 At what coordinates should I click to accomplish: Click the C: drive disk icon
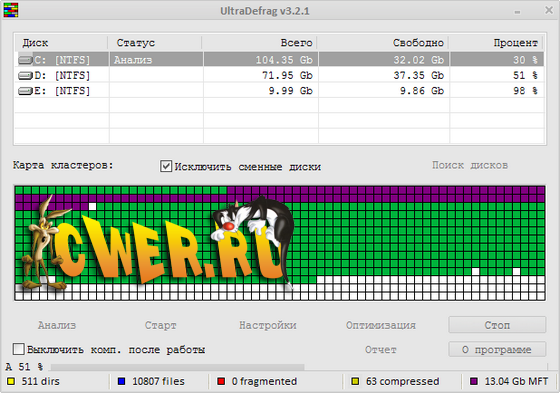coord(25,60)
